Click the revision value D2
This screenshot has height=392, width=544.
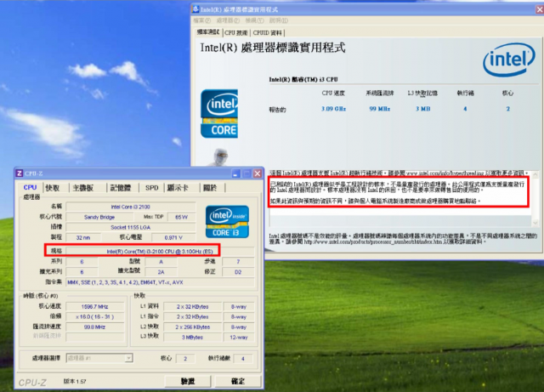[x=238, y=272]
